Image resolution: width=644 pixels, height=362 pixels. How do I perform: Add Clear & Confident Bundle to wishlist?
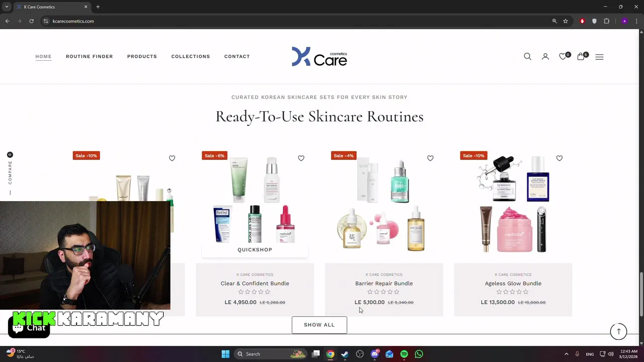[301, 158]
